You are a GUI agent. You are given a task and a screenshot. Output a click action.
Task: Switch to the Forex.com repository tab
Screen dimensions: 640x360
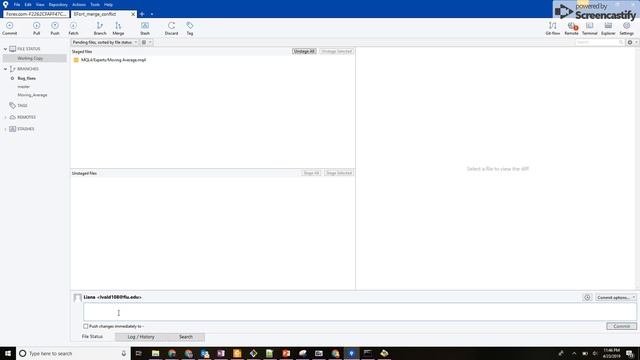36,14
